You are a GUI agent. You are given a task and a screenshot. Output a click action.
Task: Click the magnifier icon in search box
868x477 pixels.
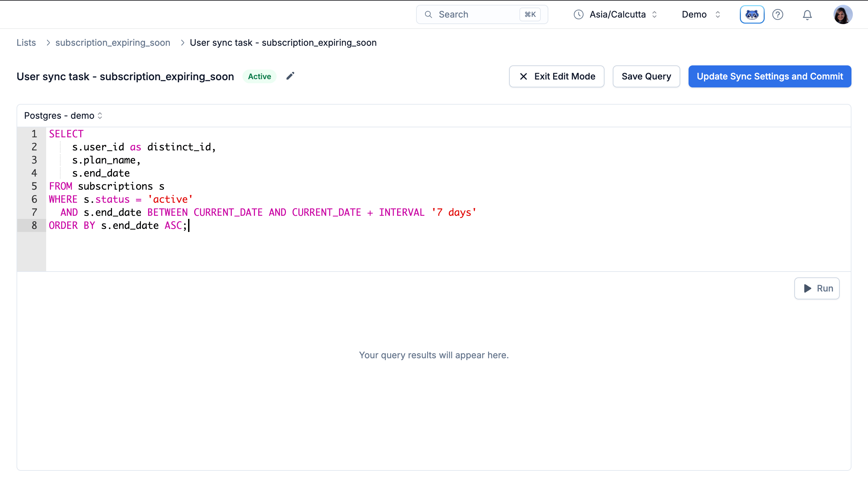point(428,14)
